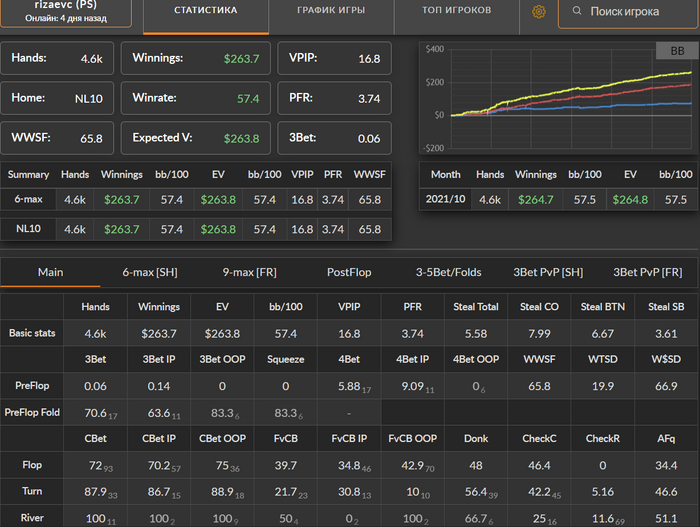Click the VPIP 16.8 stat box
The image size is (700, 527).
(x=334, y=58)
